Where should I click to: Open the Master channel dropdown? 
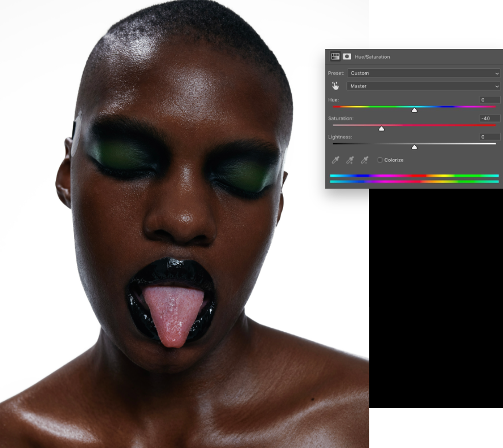pos(423,86)
